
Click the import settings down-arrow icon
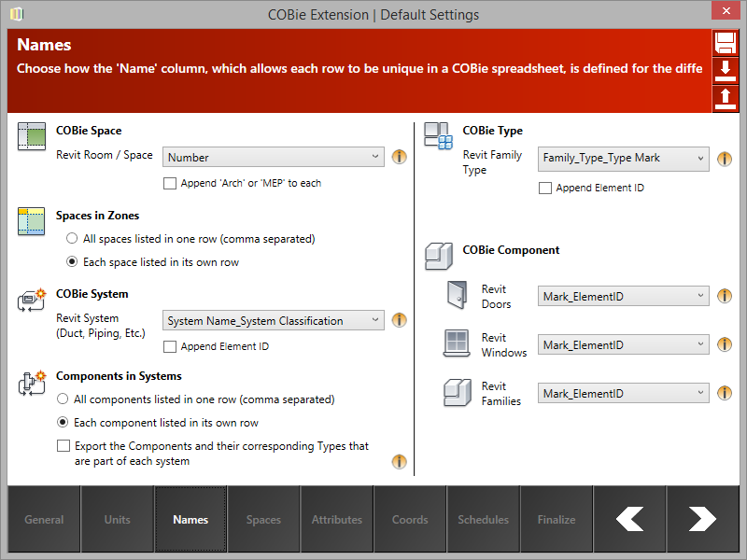(726, 70)
